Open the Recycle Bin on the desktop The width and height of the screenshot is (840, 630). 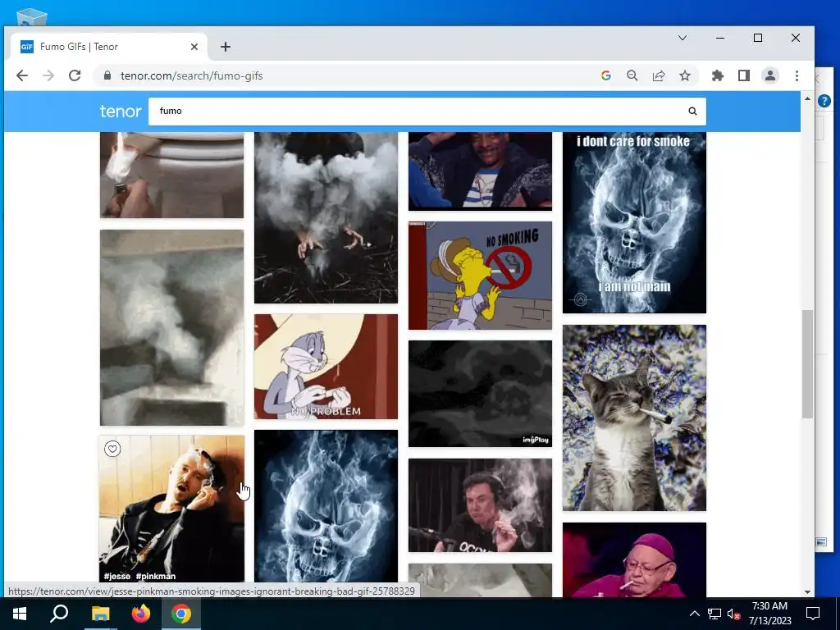click(32, 17)
